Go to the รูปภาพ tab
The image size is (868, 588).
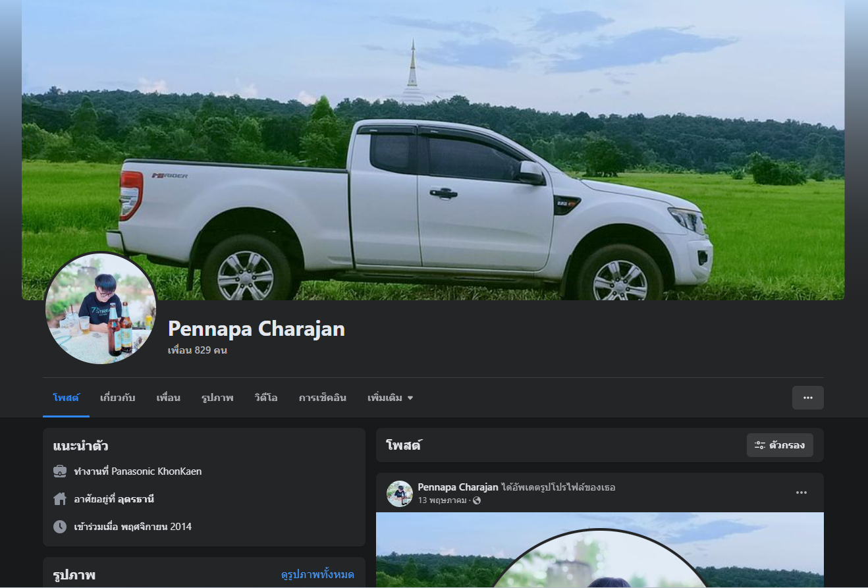(217, 398)
